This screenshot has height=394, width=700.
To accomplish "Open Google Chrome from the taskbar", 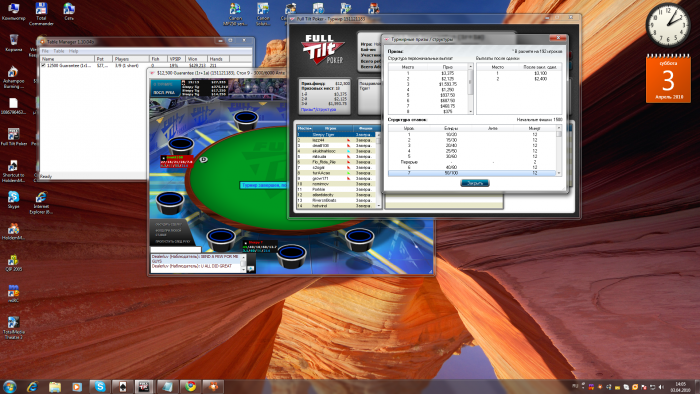I will [x=191, y=386].
